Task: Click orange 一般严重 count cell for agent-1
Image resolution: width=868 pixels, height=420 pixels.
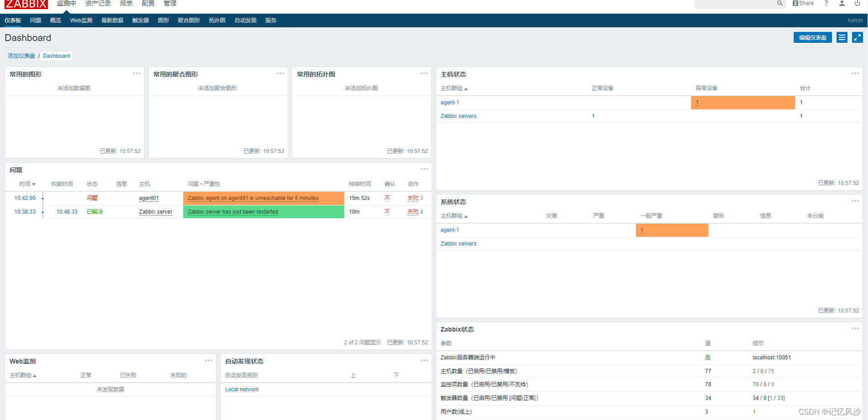Action: (672, 230)
